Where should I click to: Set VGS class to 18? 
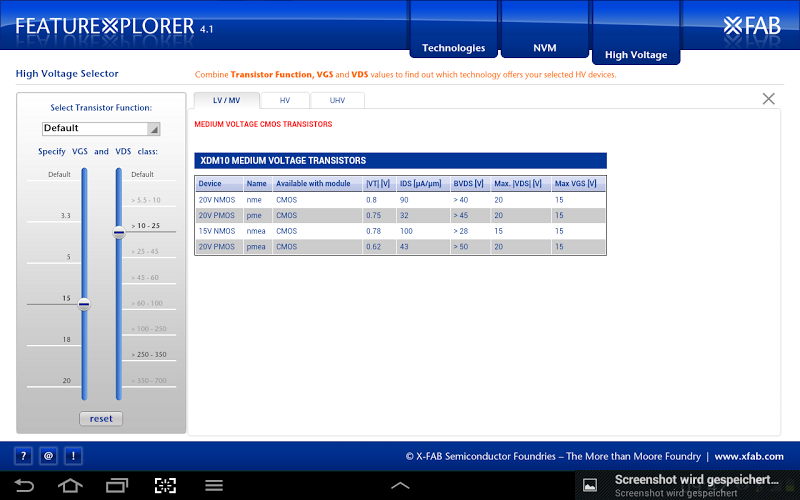[x=66, y=339]
